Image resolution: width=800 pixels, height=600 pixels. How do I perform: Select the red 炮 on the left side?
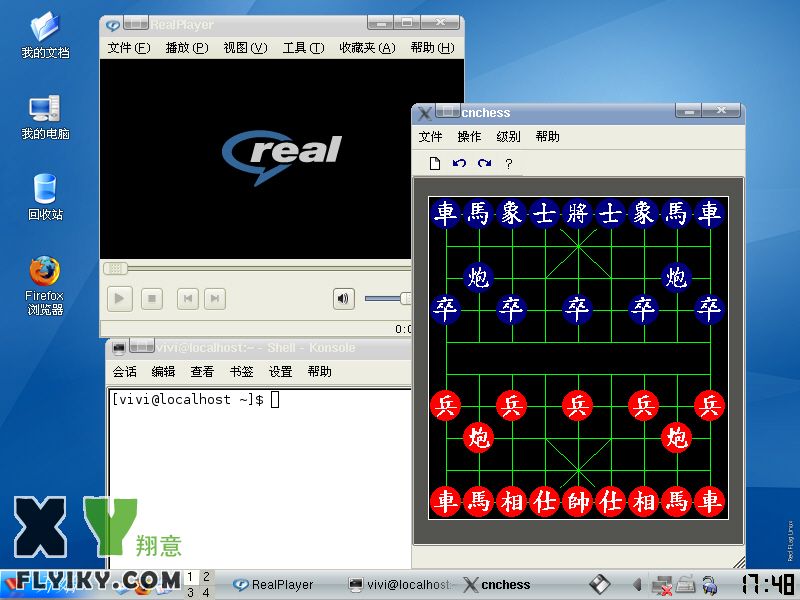point(479,437)
